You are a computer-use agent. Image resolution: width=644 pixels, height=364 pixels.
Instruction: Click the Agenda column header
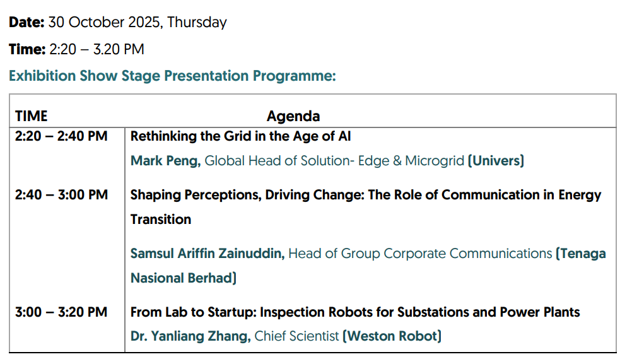click(x=293, y=116)
